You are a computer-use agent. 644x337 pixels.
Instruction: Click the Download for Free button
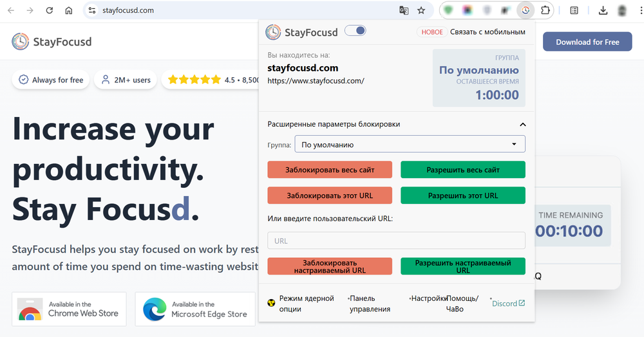pyautogui.click(x=587, y=42)
